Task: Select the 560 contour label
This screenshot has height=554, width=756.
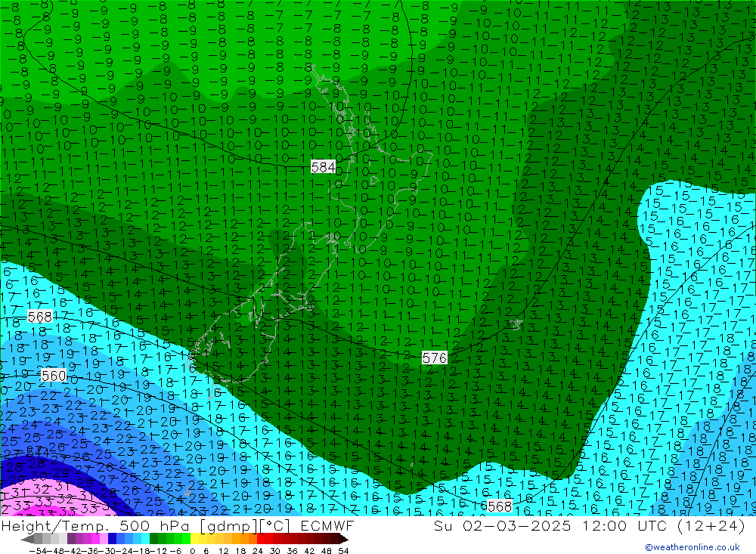Action: point(54,375)
